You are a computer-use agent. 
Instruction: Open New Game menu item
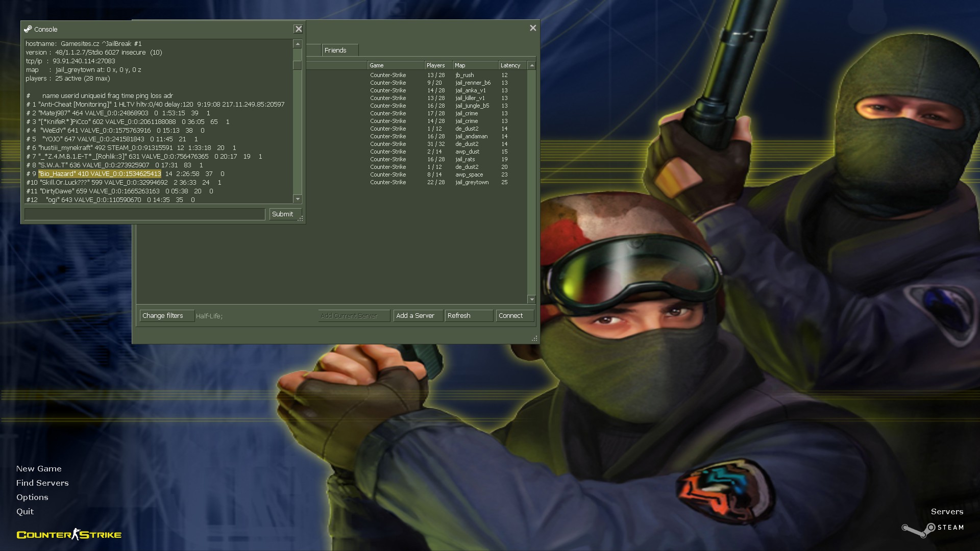(x=39, y=468)
